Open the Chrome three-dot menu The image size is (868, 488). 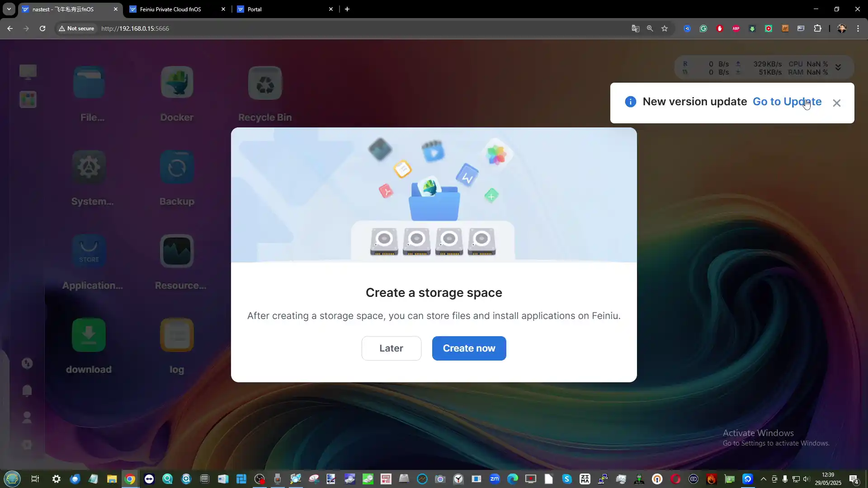tap(858, 28)
